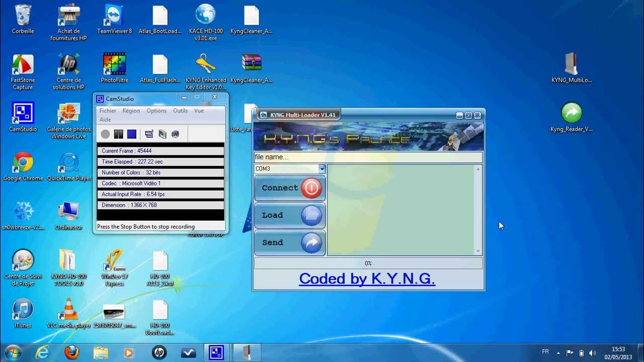644x362 pixels.
Task: Select the CamStudio desktop shortcut
Action: tap(23, 118)
